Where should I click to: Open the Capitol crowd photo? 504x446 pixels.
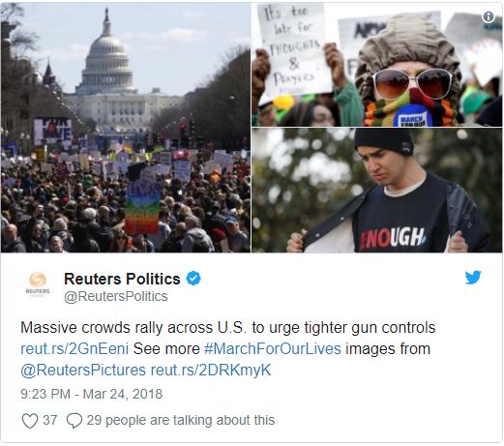point(126,128)
